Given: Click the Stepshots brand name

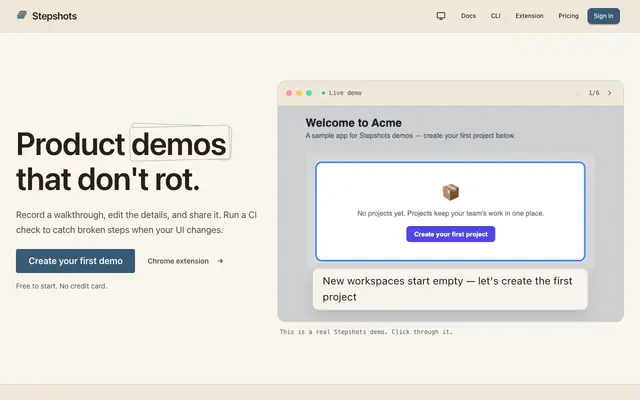Looking at the screenshot, I should tap(54, 16).
